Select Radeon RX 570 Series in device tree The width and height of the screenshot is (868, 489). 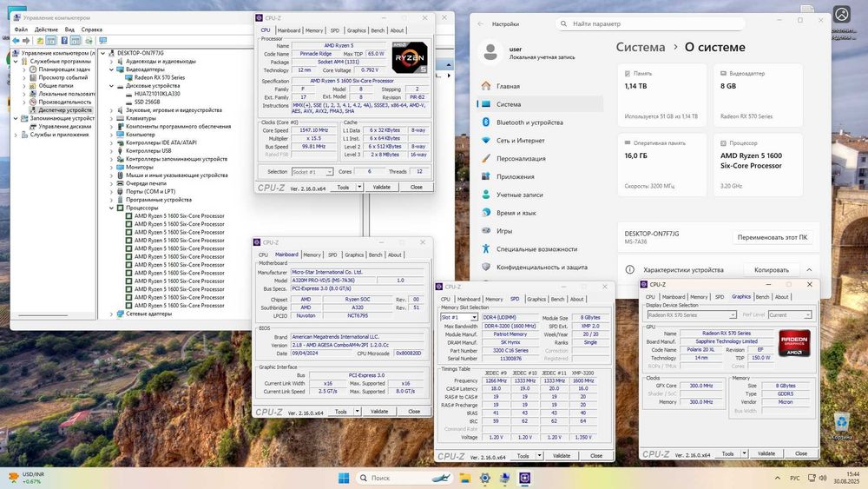point(160,77)
